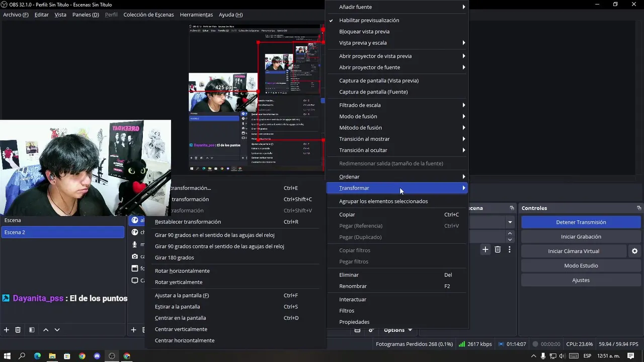
Task: Expand Abrir proyector de fuente submenu
Action: pos(397,67)
